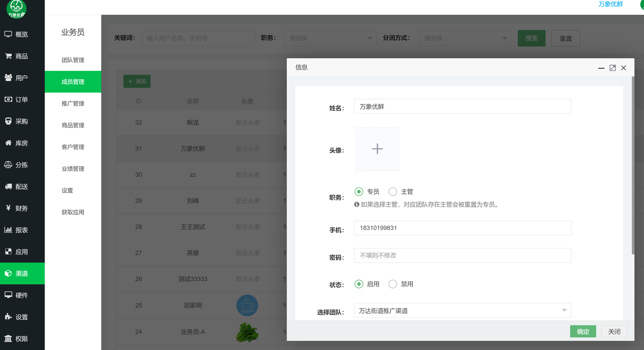The height and width of the screenshot is (350, 644).
Task: Select the 禁用 status radio button
Action: [x=392, y=284]
